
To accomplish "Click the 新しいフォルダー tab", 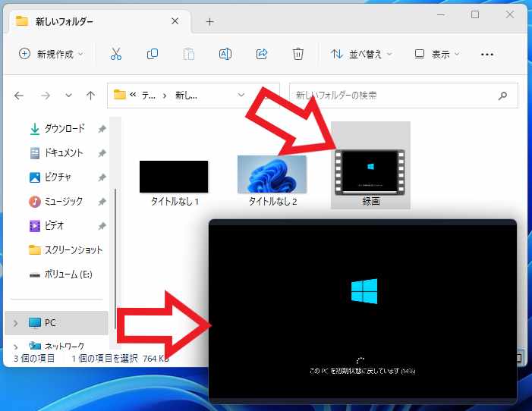I will tap(99, 21).
